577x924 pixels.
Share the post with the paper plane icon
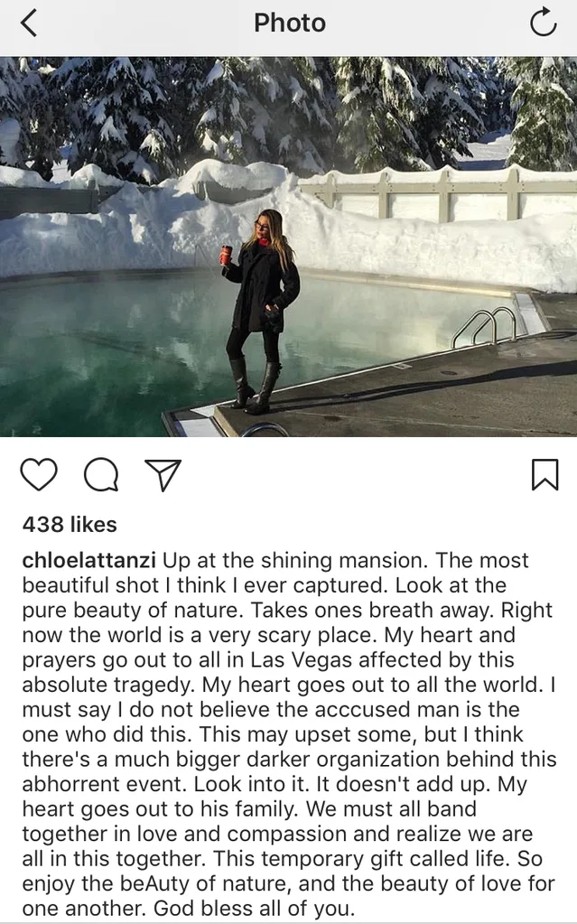(x=163, y=475)
